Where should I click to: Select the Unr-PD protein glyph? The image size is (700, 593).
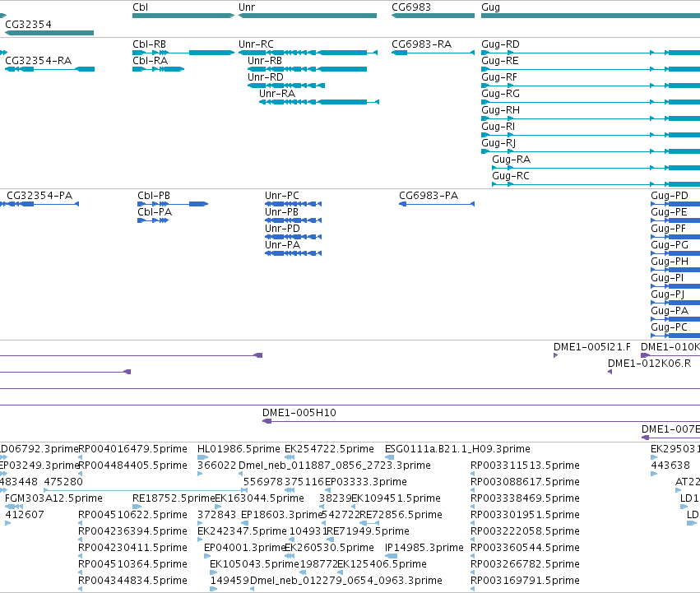click(x=294, y=237)
